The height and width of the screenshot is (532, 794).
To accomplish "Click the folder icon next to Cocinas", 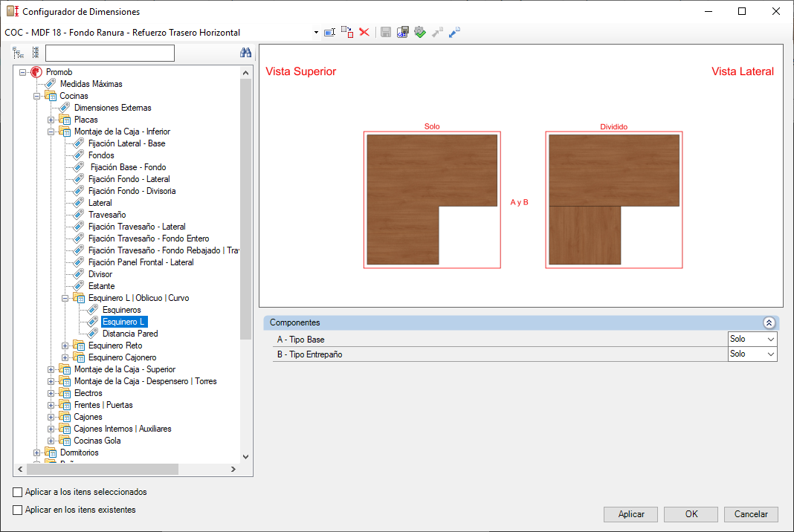I will [x=51, y=96].
